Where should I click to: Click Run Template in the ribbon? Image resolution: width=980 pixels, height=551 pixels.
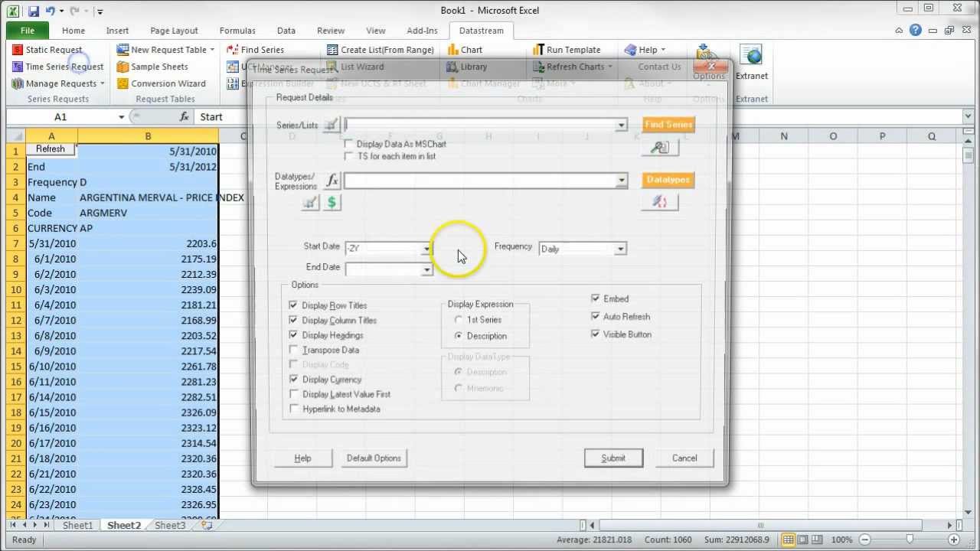[567, 50]
